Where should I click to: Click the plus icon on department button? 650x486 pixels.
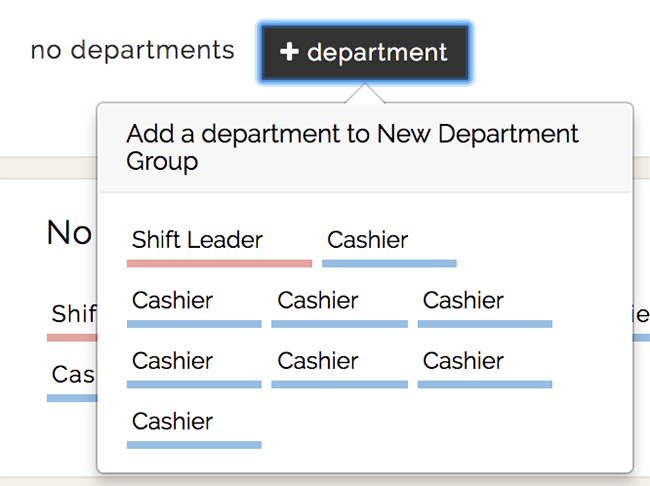(289, 52)
